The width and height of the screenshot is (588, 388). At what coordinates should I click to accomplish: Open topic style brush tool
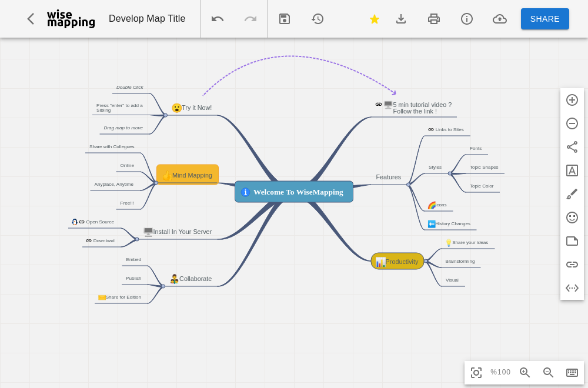coord(572,194)
